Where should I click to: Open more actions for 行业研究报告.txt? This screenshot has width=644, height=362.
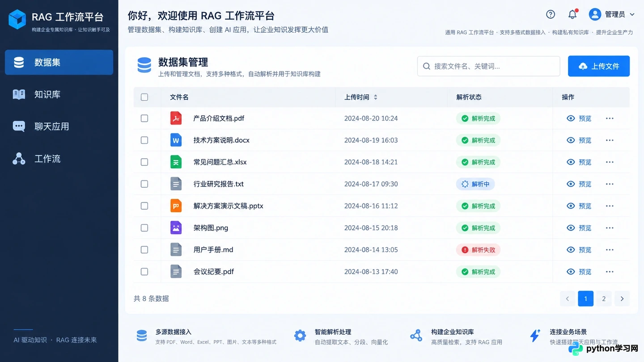click(x=610, y=184)
